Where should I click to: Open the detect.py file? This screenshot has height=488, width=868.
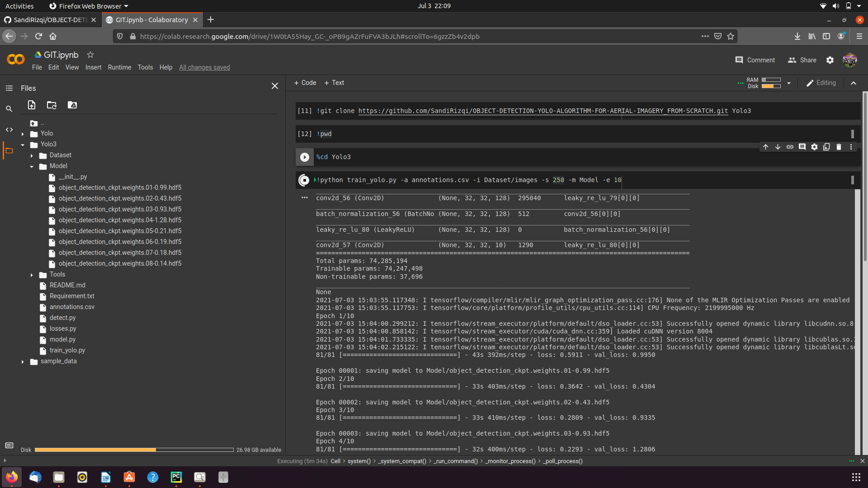click(62, 318)
